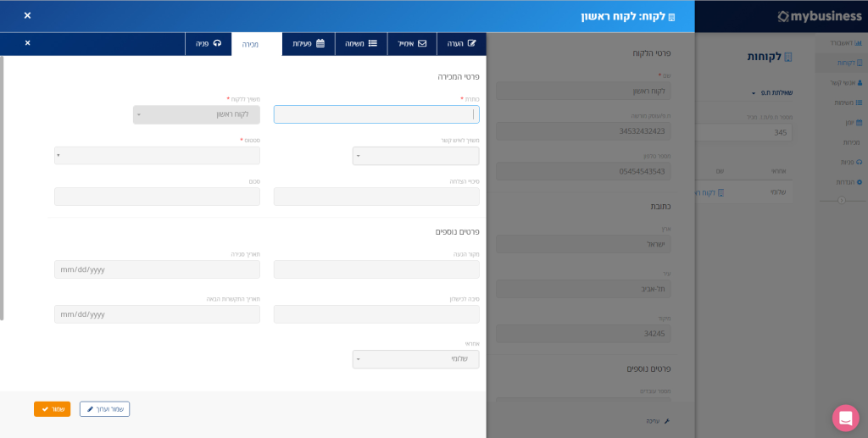Click the field showing 34532432423
868x438 pixels.
[583, 131]
